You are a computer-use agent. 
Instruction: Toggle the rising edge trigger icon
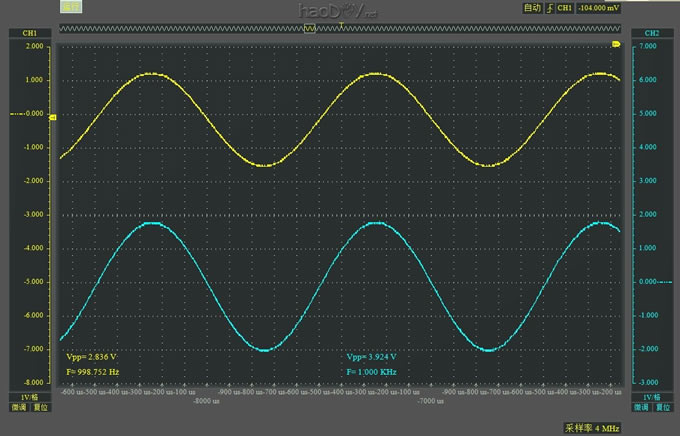[x=549, y=8]
